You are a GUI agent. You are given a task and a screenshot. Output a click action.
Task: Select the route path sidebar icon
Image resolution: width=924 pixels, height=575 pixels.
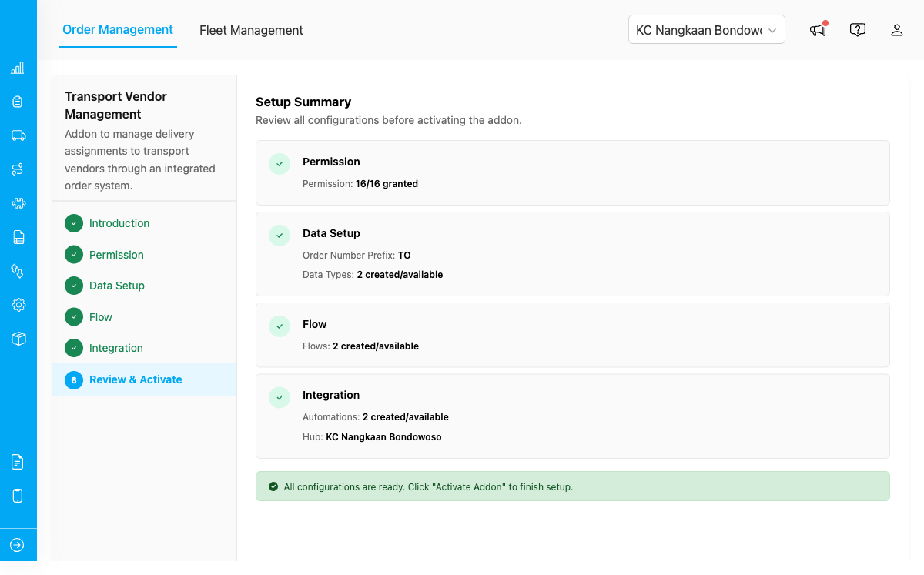(x=18, y=169)
